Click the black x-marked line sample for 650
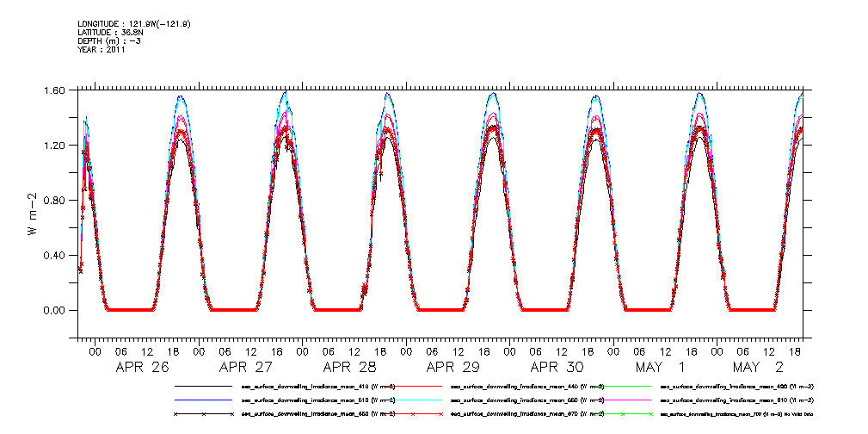Screen dimensions: 868x434 tap(203, 414)
